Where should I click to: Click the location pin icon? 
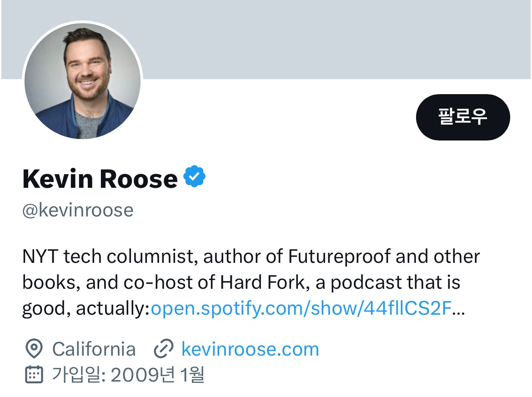pos(34,348)
